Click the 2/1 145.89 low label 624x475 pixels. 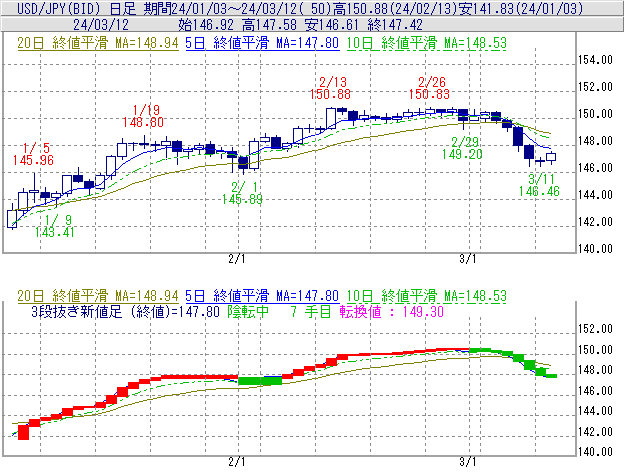click(x=242, y=193)
